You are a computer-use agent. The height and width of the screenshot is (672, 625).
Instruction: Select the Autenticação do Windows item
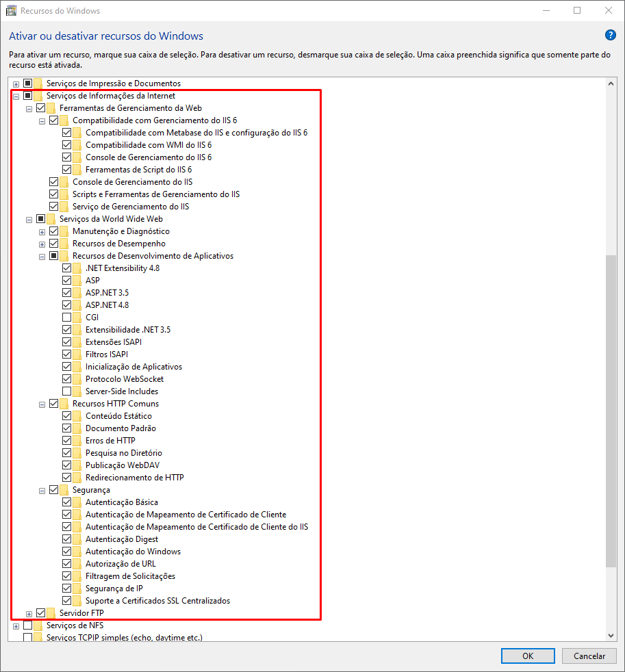(133, 552)
